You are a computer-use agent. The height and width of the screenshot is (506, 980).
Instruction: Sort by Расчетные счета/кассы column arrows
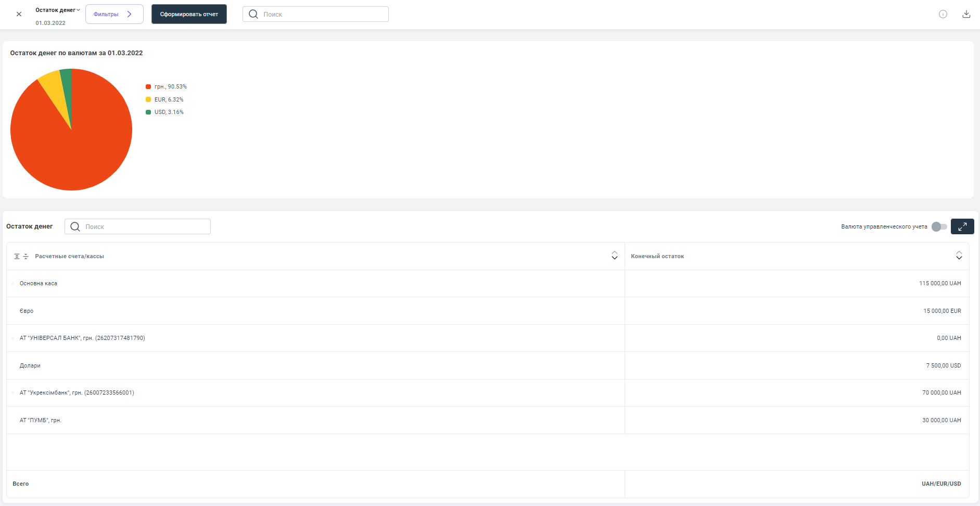coord(614,256)
